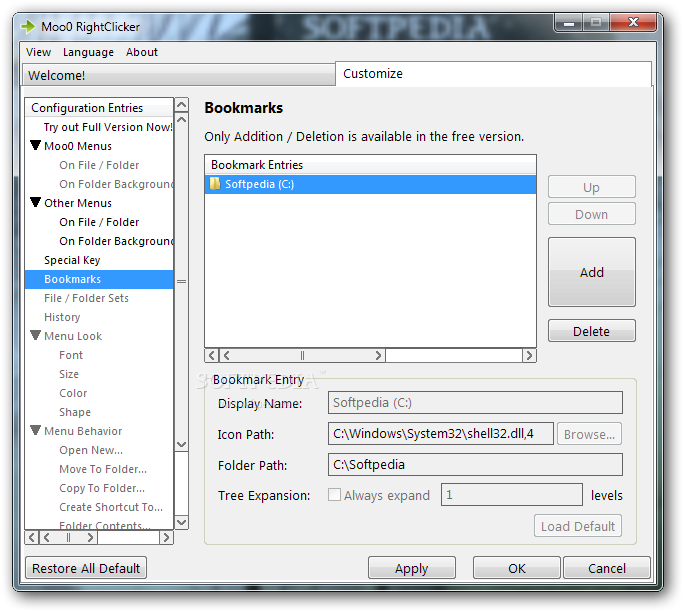The width and height of the screenshot is (684, 612).
Task: Switch to the Welcome! tab
Action: pos(179,75)
